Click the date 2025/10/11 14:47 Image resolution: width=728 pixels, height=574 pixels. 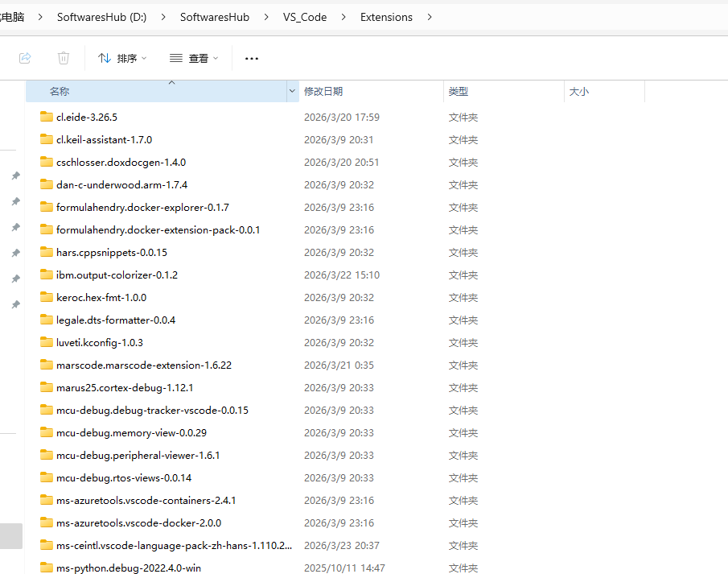coord(344,568)
